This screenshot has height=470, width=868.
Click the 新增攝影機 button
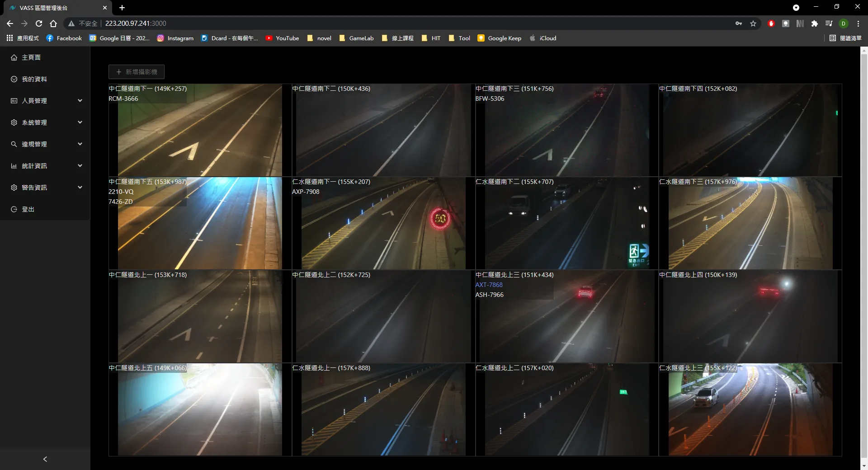(x=137, y=72)
